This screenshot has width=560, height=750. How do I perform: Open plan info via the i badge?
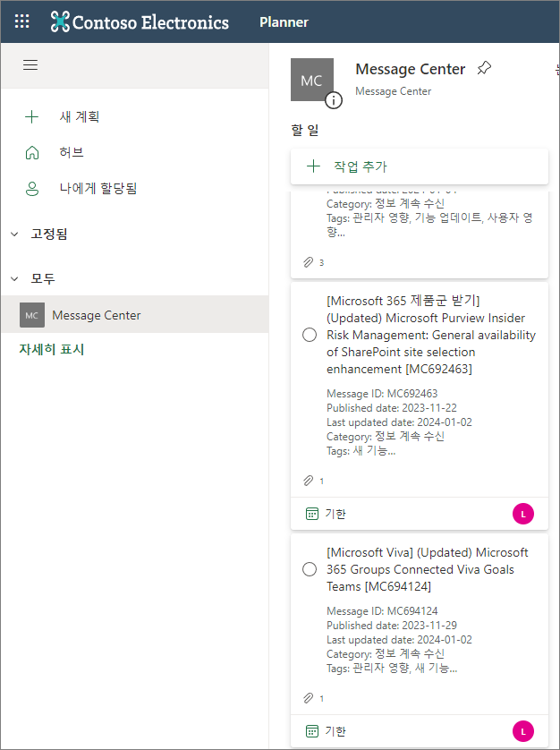334,100
